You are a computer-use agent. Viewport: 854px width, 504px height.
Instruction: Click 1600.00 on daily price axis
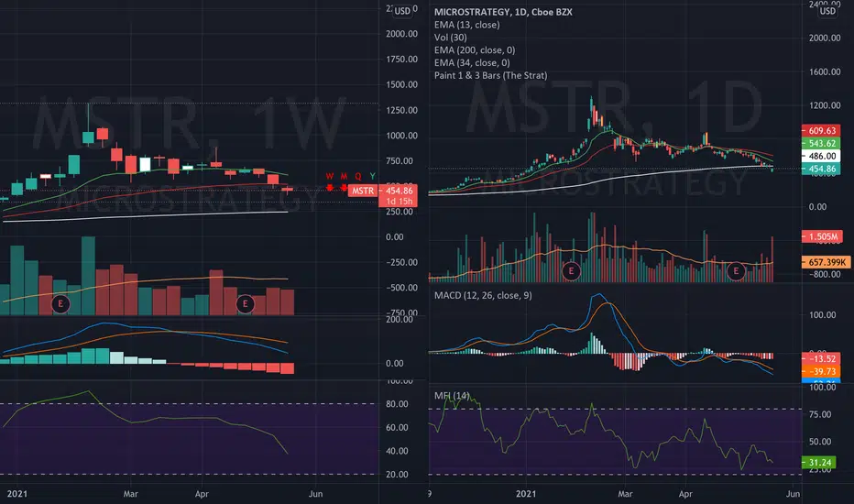[825, 71]
